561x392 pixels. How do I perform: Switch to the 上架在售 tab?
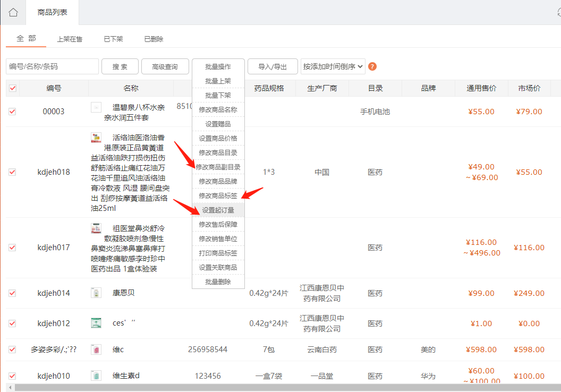tap(70, 39)
